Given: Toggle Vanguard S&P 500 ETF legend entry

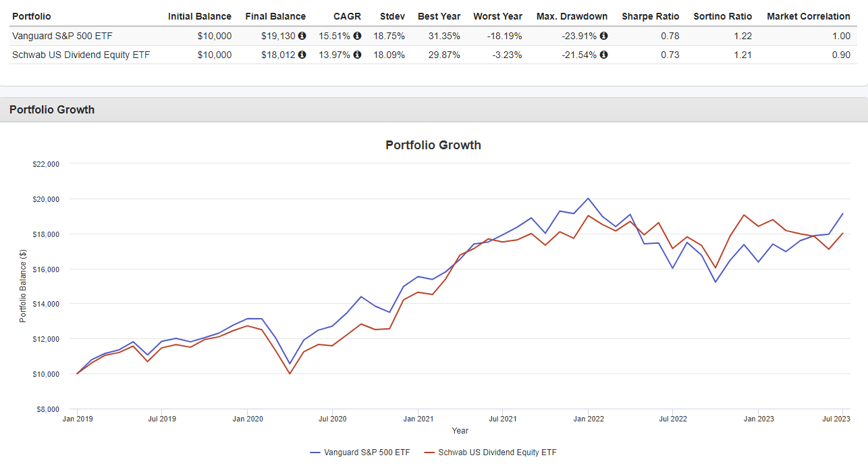Looking at the screenshot, I should coord(359,452).
